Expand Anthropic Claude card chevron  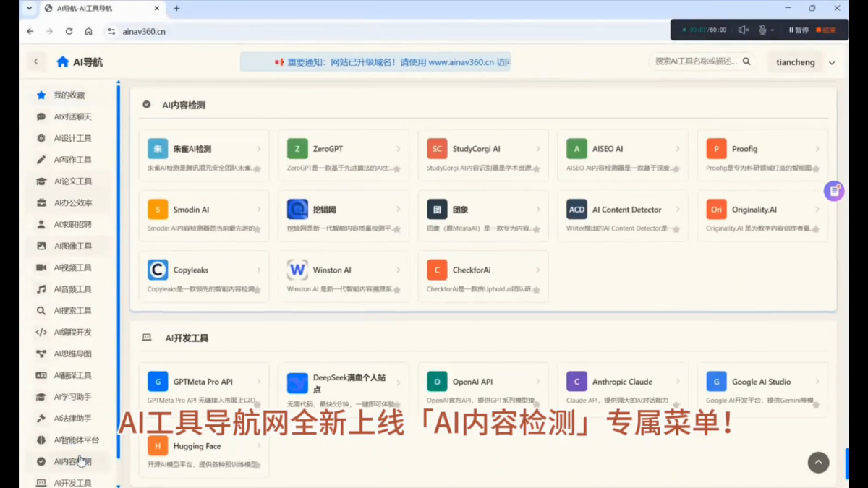tap(678, 382)
